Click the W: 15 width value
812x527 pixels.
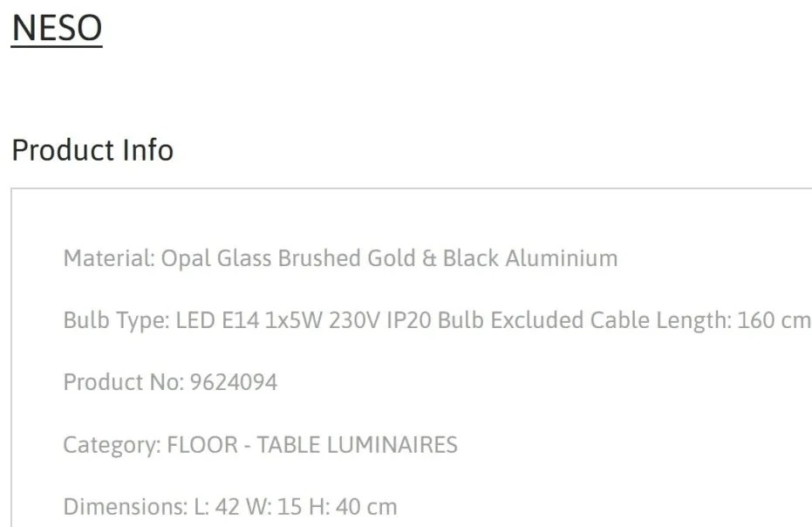tap(274, 507)
